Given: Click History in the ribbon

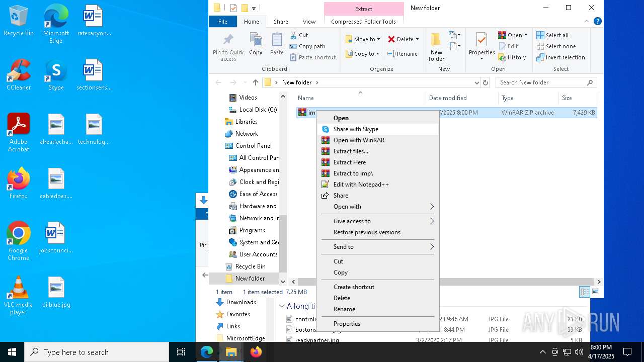Looking at the screenshot, I should click(x=512, y=57).
